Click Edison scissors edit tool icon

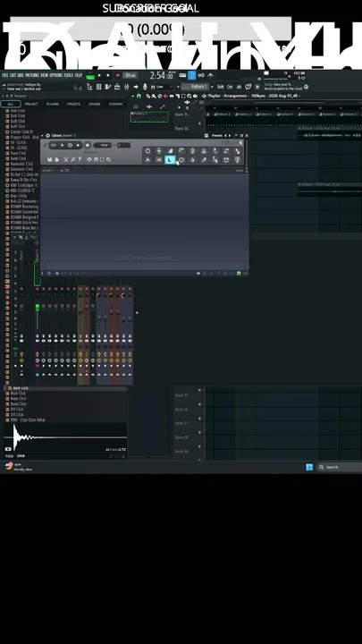click(65, 159)
